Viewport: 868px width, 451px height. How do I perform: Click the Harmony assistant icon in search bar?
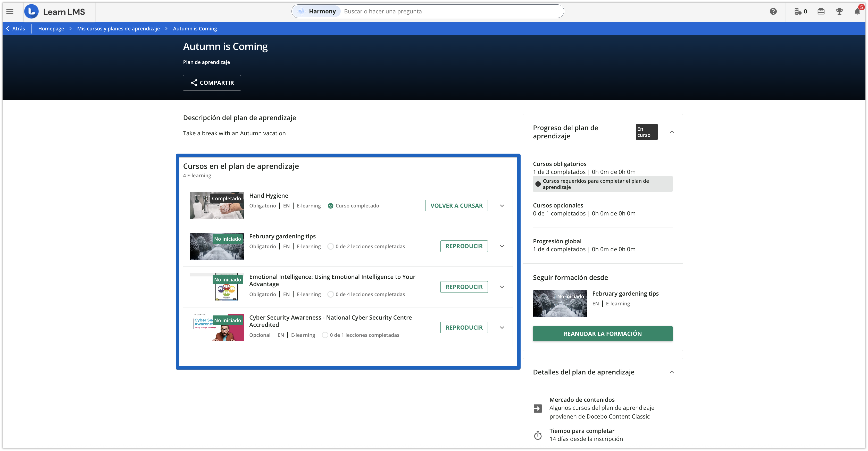pos(301,11)
